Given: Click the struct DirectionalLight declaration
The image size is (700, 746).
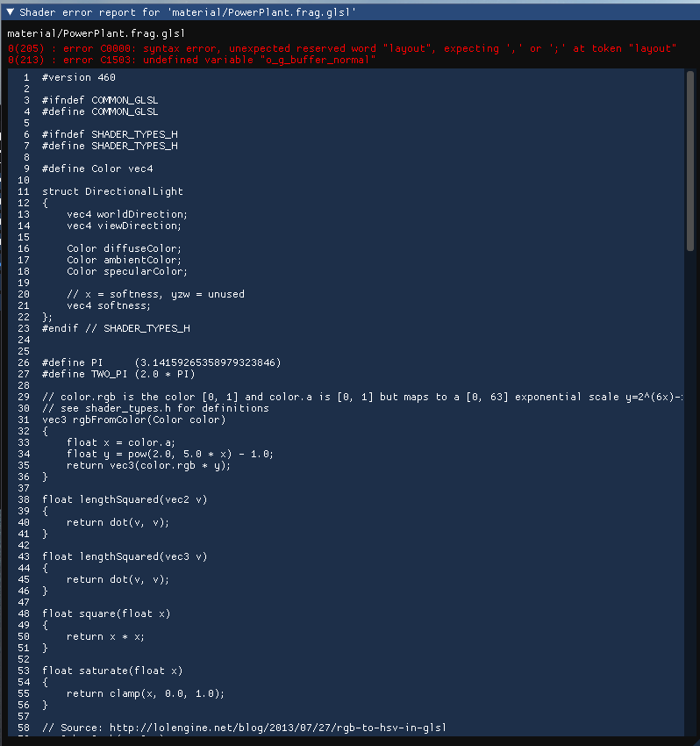Looking at the screenshot, I should point(112,191).
